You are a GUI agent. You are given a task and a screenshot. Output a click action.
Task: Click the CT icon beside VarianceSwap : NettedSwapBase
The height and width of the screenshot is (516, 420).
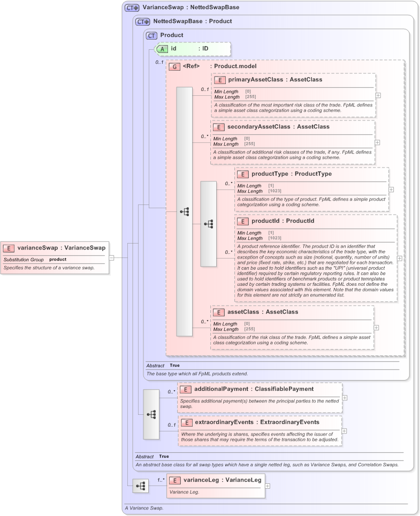(132, 8)
